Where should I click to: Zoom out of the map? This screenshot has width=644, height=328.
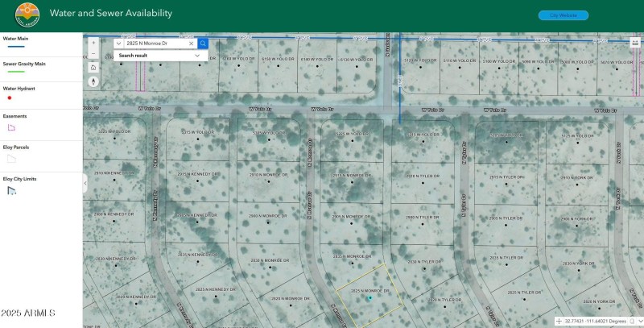(x=94, y=54)
